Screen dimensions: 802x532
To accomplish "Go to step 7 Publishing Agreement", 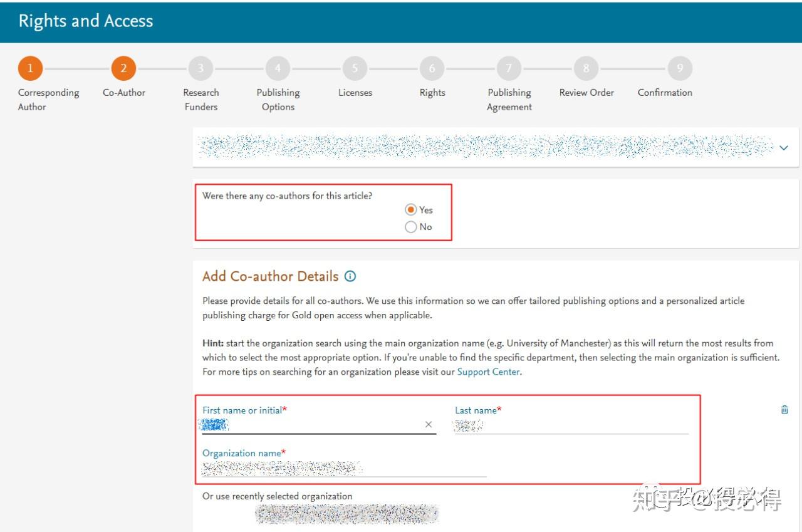I will 509,68.
